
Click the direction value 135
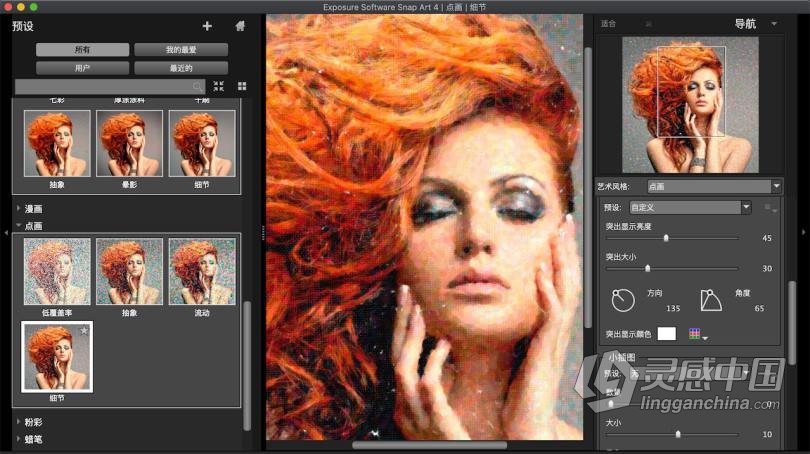point(673,308)
